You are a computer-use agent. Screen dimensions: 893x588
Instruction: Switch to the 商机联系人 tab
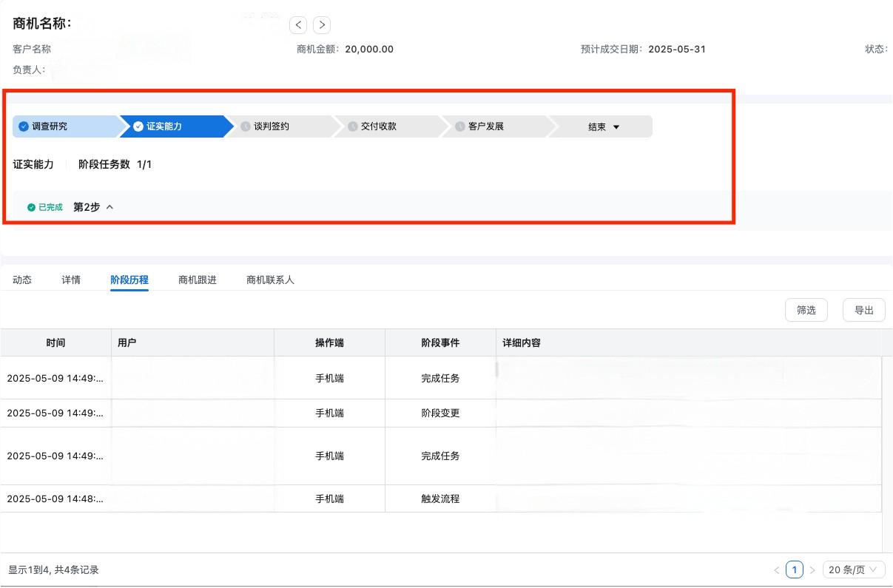click(x=269, y=280)
